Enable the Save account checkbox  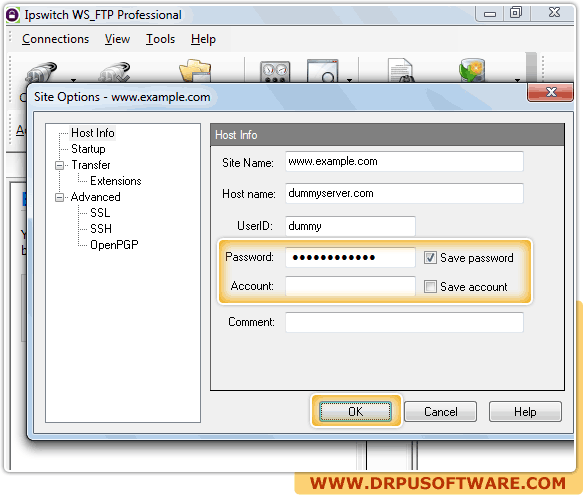point(430,287)
